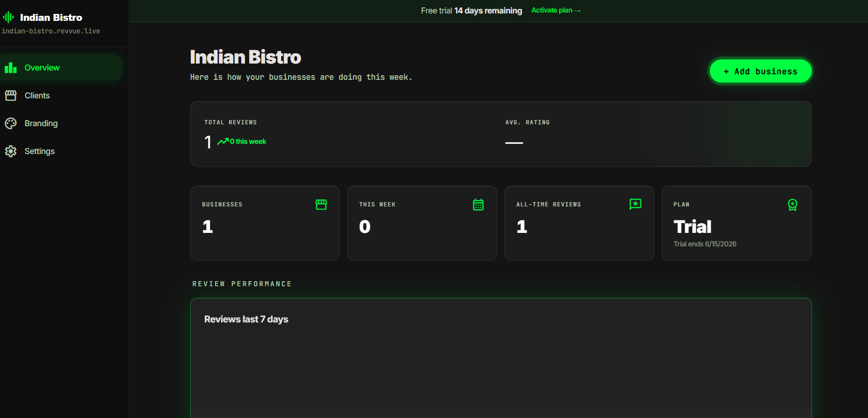The image size is (868, 418).
Task: Click the total reviews count 1
Action: (x=208, y=142)
